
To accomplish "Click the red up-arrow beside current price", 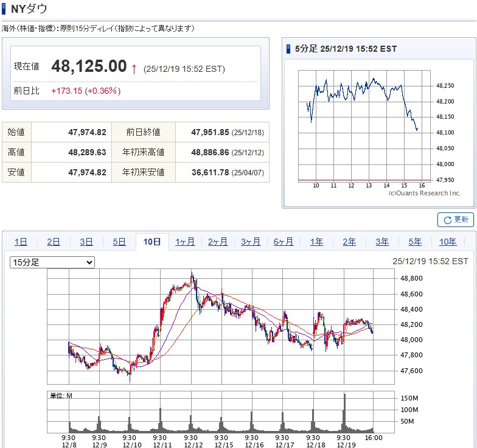I will (x=134, y=68).
